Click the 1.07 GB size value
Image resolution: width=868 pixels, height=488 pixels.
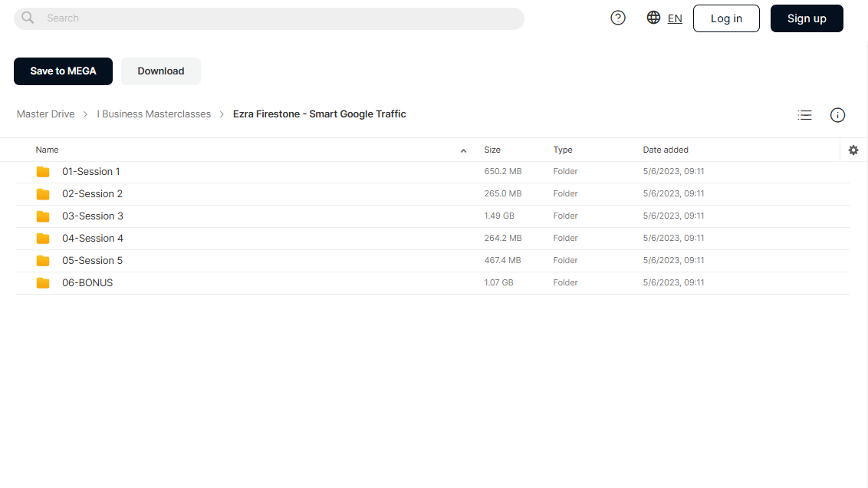[498, 282]
